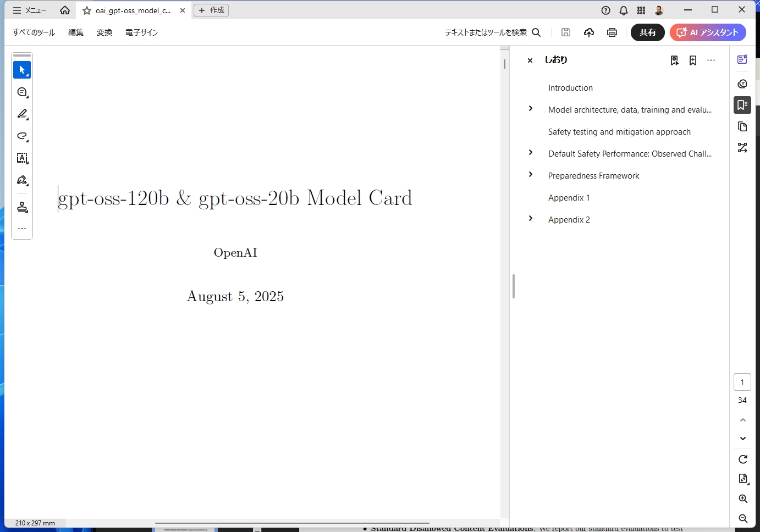The image size is (760, 532).
Task: Open more tools ellipsis in the quick toolbar
Action: 22,228
